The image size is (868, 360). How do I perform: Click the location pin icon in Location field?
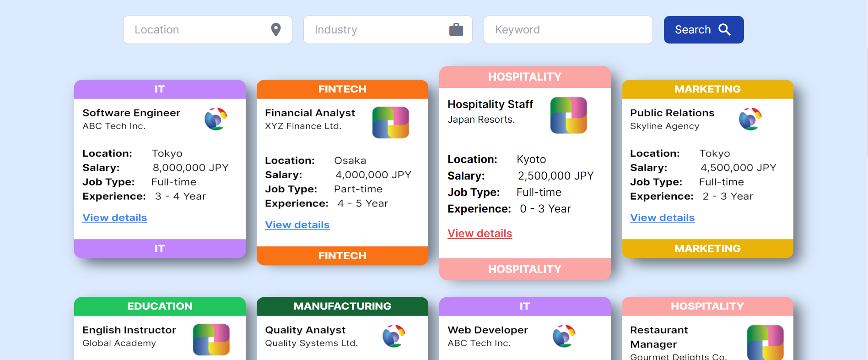(275, 29)
